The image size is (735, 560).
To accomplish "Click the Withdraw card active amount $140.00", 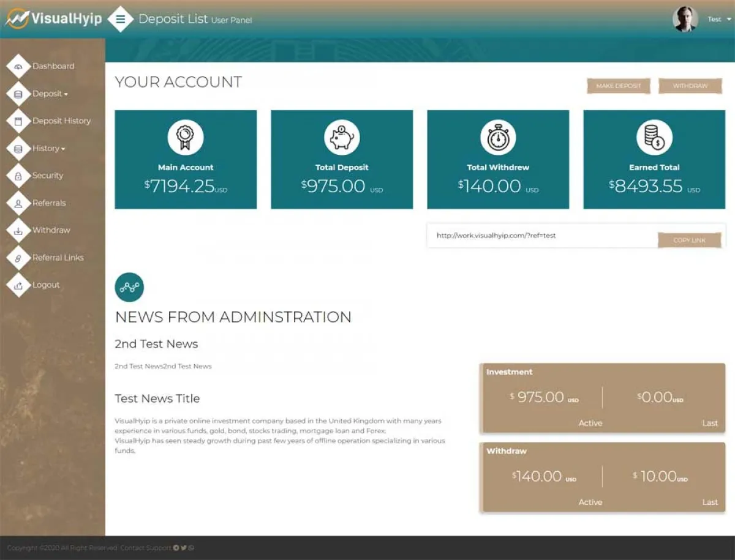I will click(x=544, y=476).
